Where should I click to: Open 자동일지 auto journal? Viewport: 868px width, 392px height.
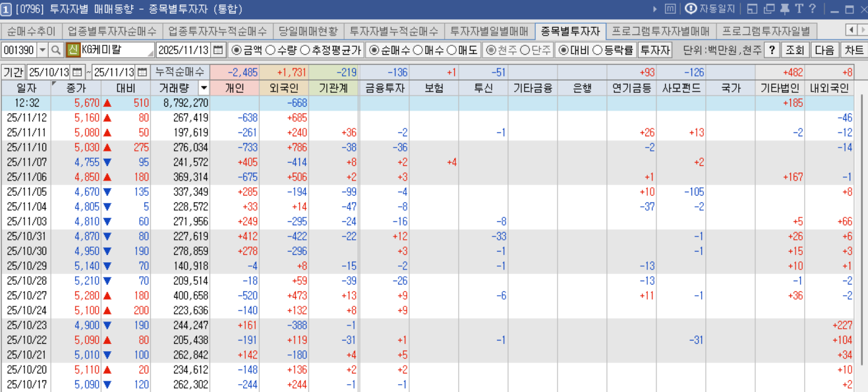click(x=710, y=9)
